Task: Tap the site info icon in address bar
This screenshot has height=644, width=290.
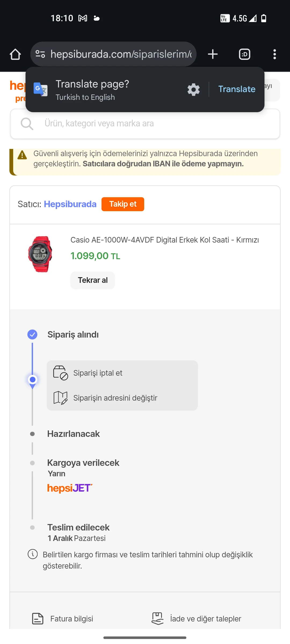Action: tap(40, 54)
